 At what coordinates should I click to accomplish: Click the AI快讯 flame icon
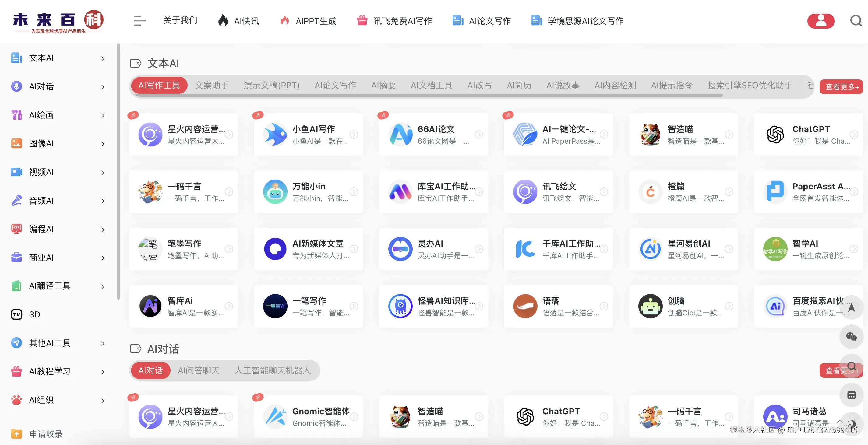[224, 21]
